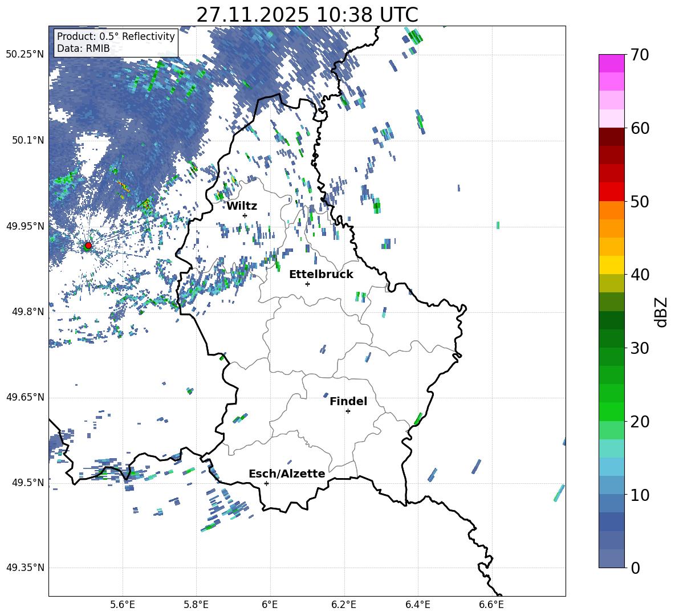The width and height of the screenshot is (675, 616).
Task: Click the '50.1°N' latitude label
Action: pos(28,140)
